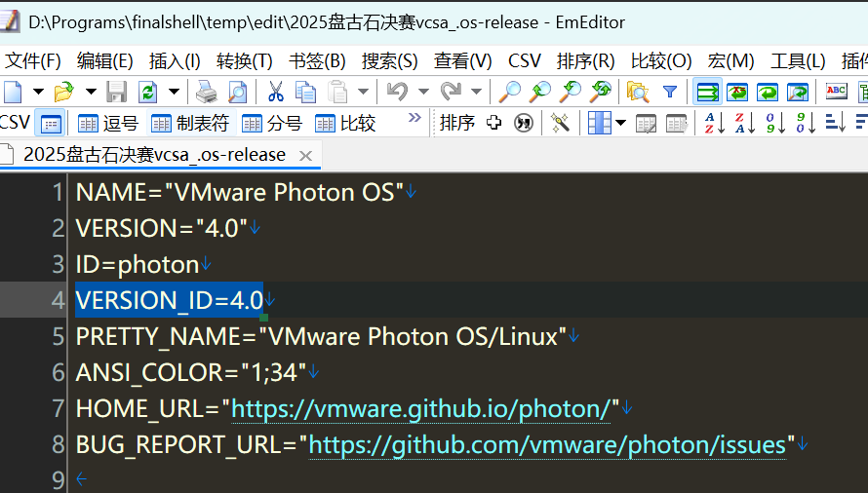
Task: Open the Redo history dropdown
Action: coord(476,92)
